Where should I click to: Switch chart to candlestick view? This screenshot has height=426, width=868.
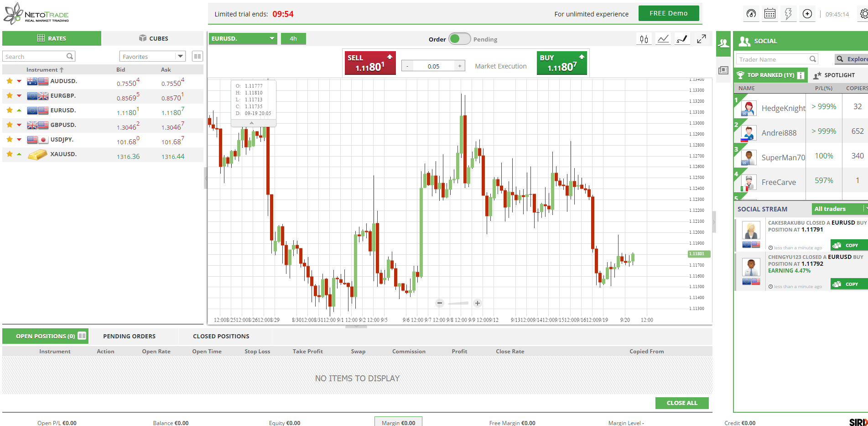pyautogui.click(x=644, y=39)
